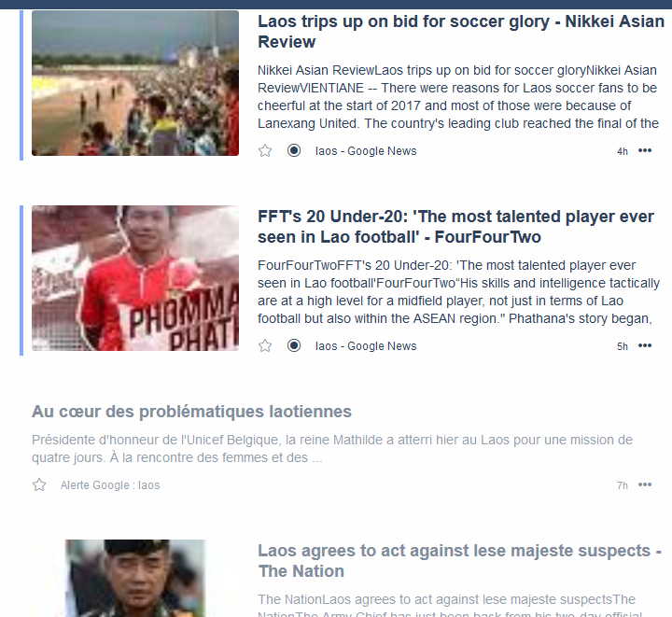This screenshot has width=672, height=617.
Task: Open laos - Google News source under Nikkei article
Action: [x=366, y=151]
